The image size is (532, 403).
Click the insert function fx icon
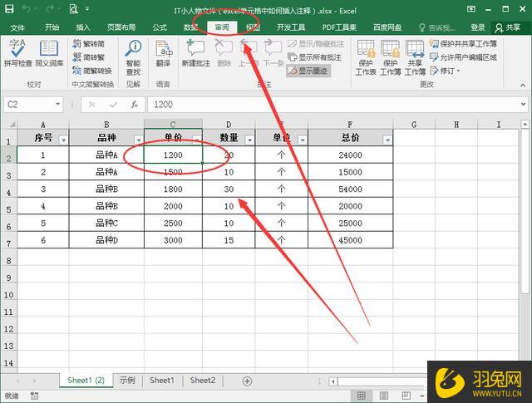point(135,105)
